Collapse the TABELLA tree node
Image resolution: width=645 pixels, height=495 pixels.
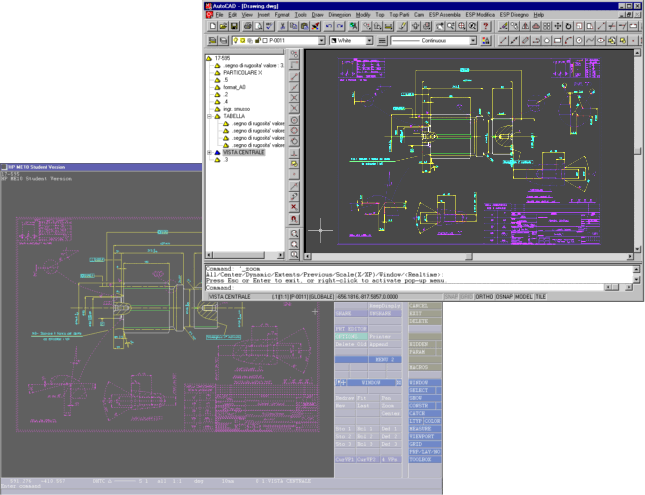pos(208,116)
